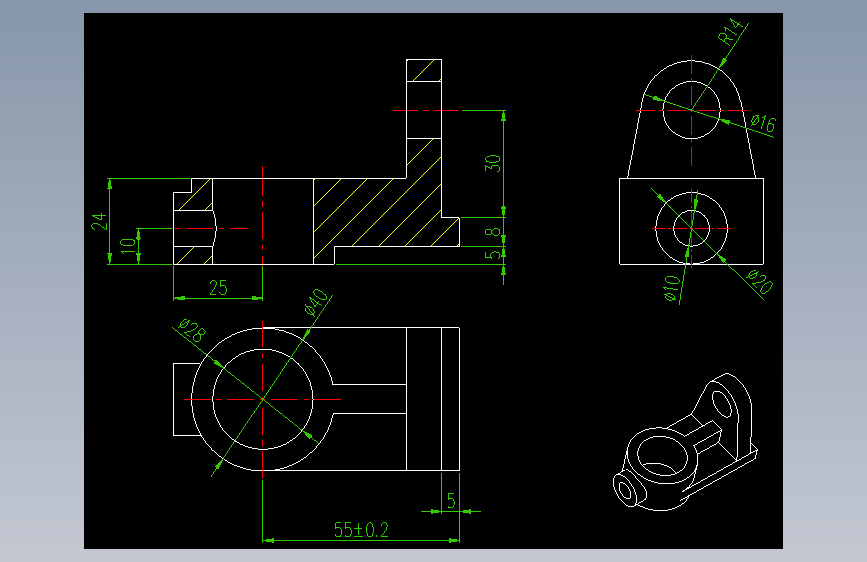Click the isometric 3D model thumbnail view
This screenshot has width=867, height=562.
(x=685, y=441)
